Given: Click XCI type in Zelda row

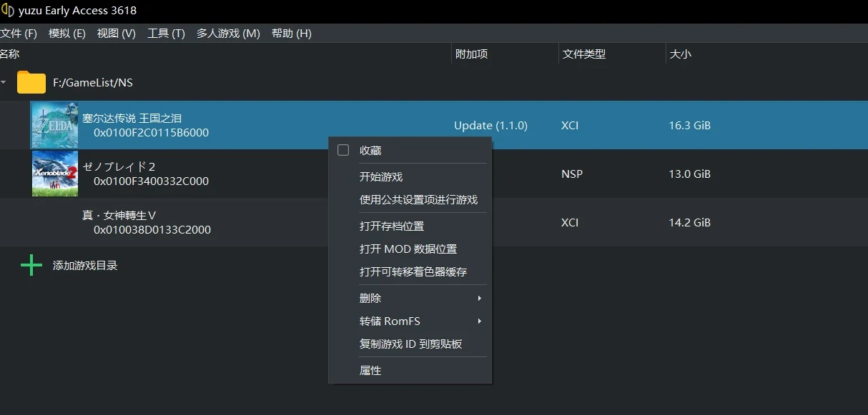Looking at the screenshot, I should pos(570,126).
